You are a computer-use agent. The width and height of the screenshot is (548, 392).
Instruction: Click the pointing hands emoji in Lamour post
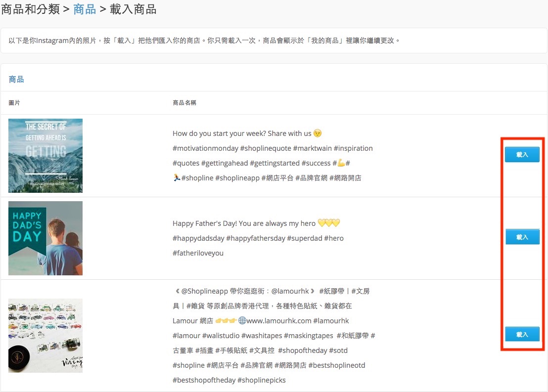click(226, 320)
